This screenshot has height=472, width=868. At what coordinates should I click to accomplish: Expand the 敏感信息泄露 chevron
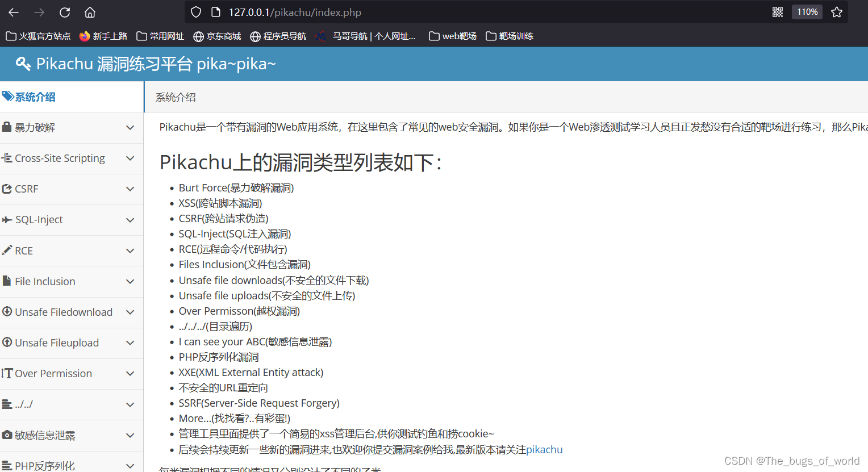pyautogui.click(x=130, y=435)
